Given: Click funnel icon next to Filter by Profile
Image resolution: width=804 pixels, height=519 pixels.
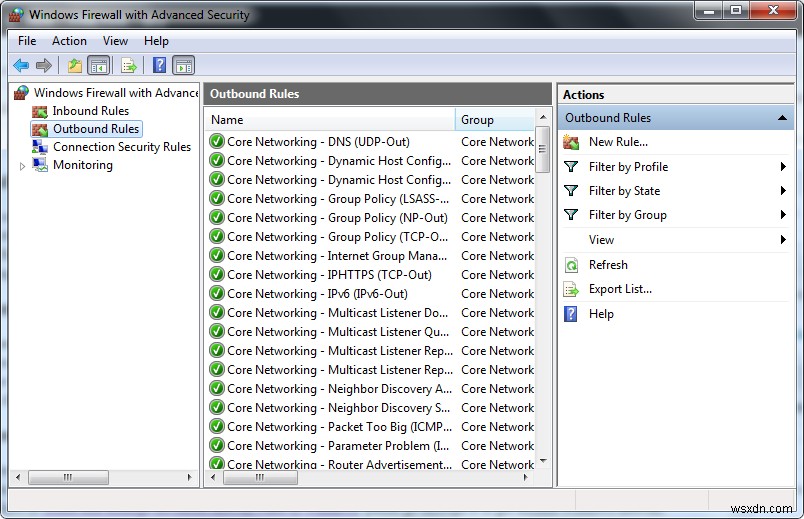Looking at the screenshot, I should [571, 167].
